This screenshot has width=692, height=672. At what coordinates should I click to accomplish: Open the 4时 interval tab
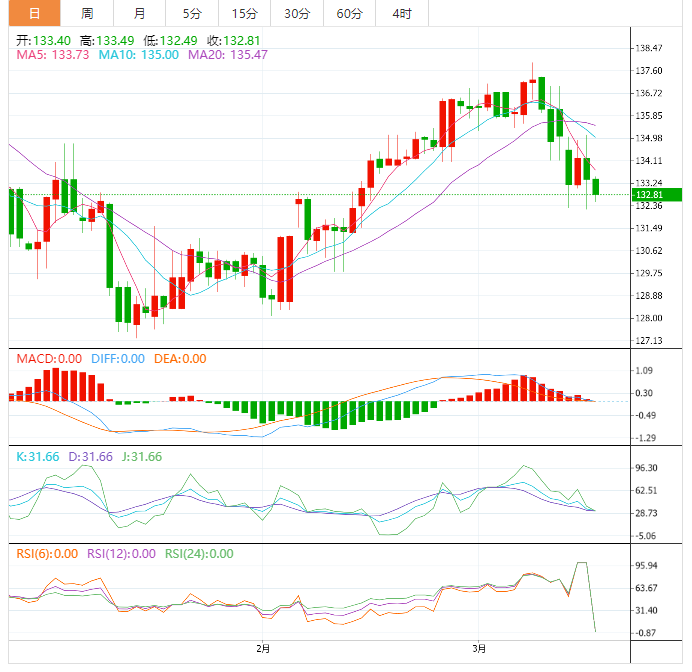[402, 13]
